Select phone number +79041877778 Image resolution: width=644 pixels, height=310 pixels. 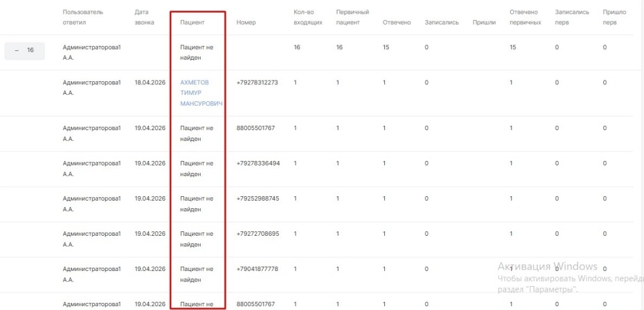coord(257,268)
